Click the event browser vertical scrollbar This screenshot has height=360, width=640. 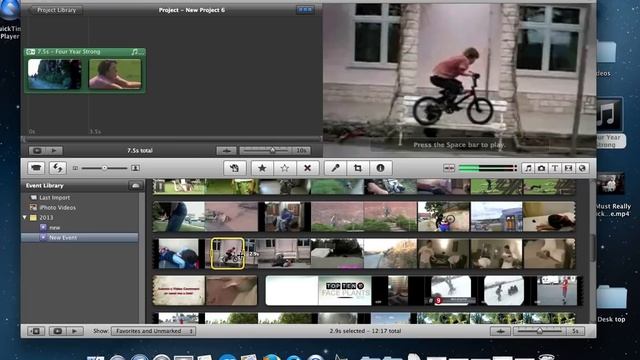(593, 249)
